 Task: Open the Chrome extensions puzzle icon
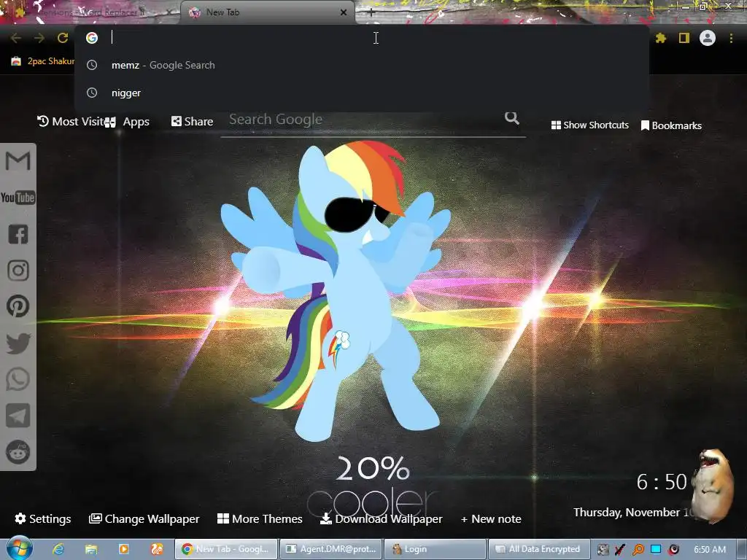pos(661,38)
